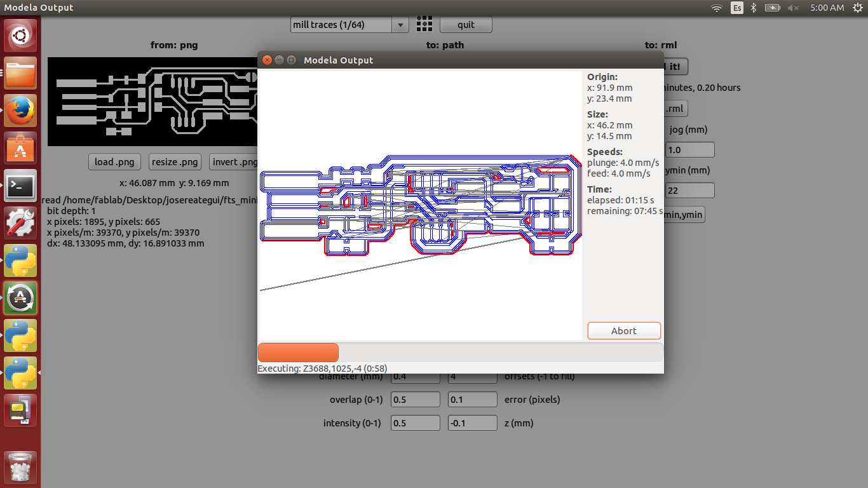Click the 'Modela Output' dialog title bar
The height and width of the screenshot is (488, 868).
click(461, 60)
